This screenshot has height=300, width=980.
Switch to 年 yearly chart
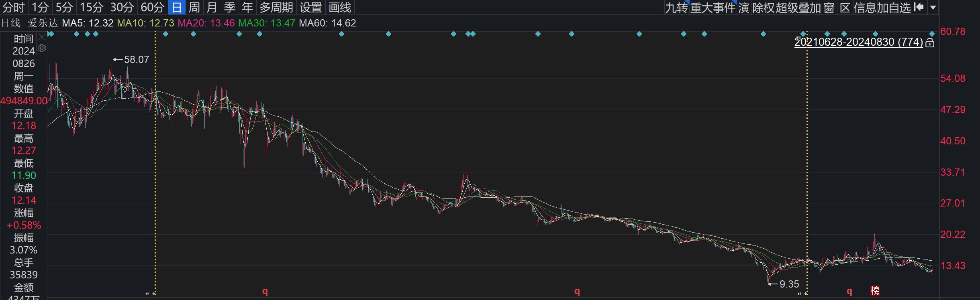(x=247, y=7)
